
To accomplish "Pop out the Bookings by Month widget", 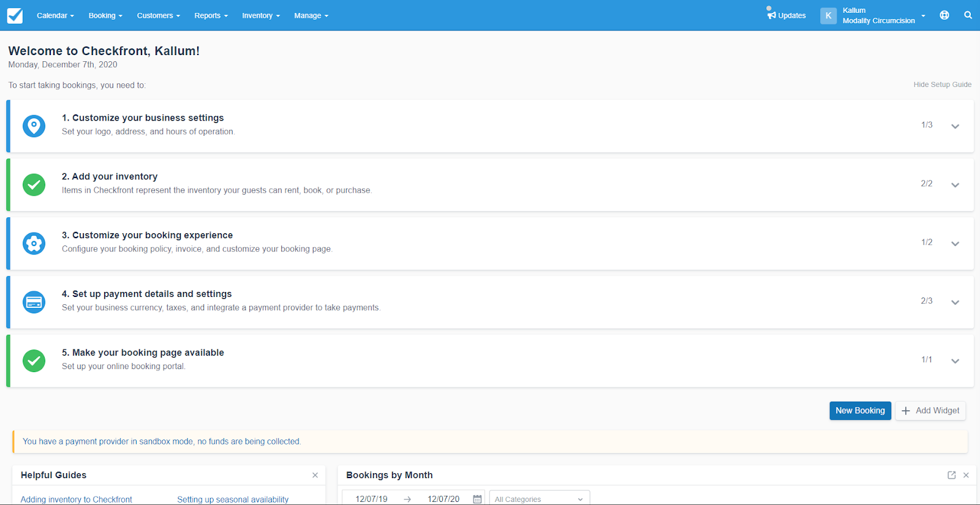I will tap(952, 475).
